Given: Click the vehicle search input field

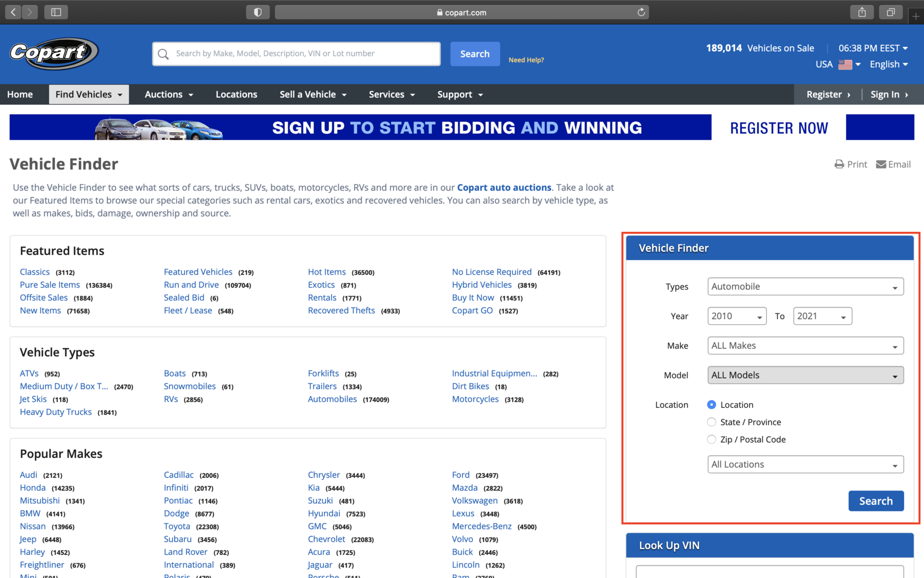Looking at the screenshot, I should (x=297, y=54).
